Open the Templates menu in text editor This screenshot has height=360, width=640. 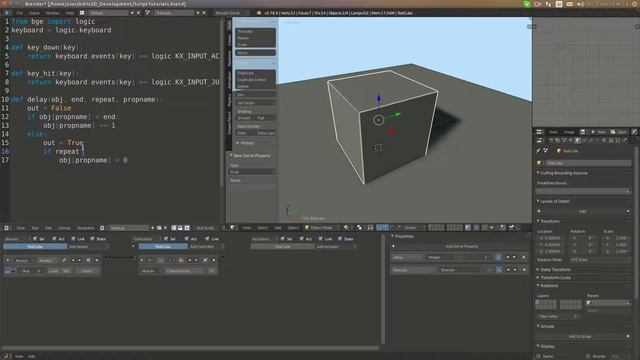86,228
